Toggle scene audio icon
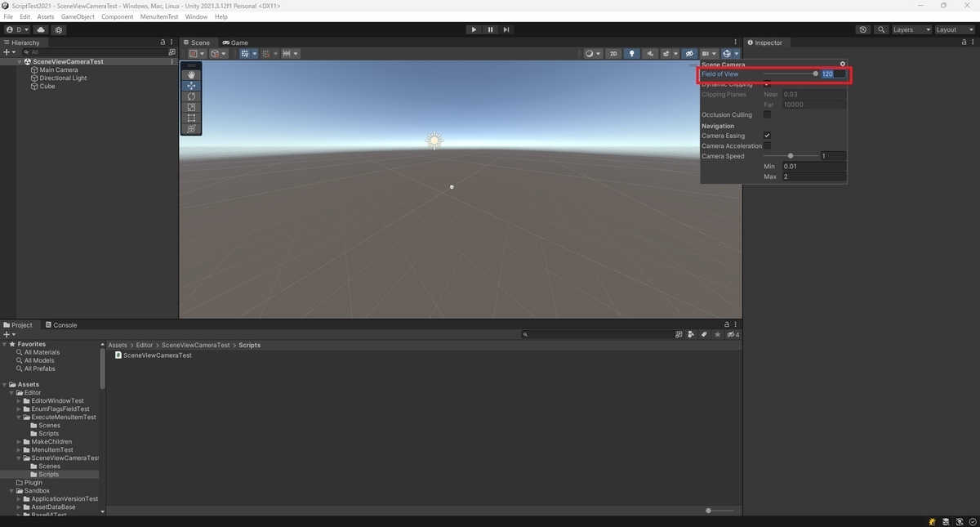This screenshot has height=527, width=980. 649,54
